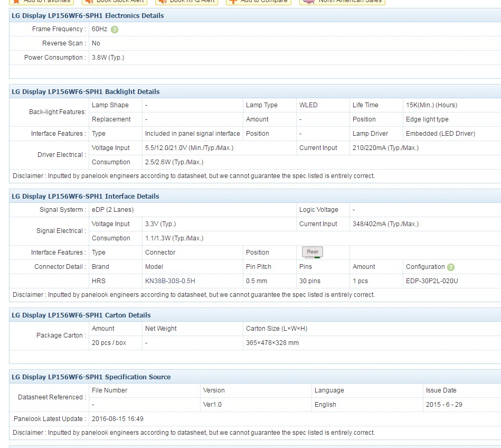The height and width of the screenshot is (448, 501).
Task: Click the Datasheet Referenced label
Action: coord(52,397)
